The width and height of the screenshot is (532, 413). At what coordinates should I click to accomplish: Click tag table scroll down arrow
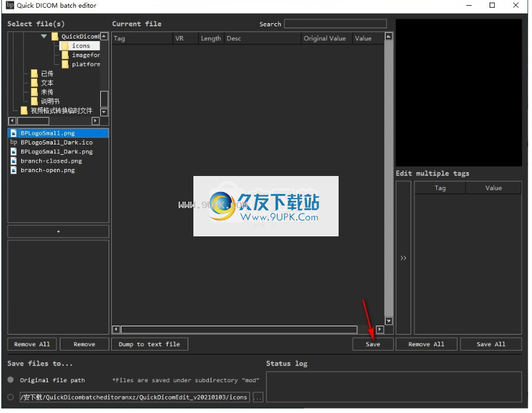pos(389,321)
